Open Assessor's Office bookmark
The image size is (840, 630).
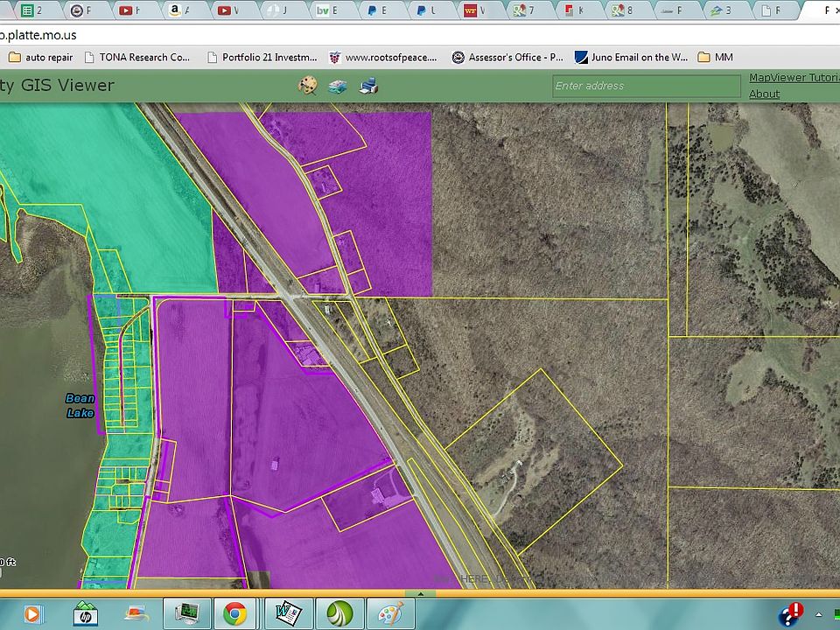click(x=507, y=57)
